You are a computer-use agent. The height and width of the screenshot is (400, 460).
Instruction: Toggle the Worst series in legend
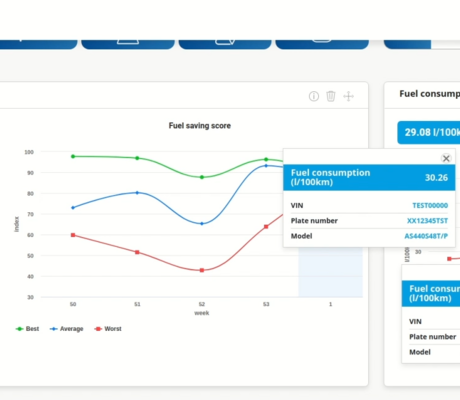108,329
